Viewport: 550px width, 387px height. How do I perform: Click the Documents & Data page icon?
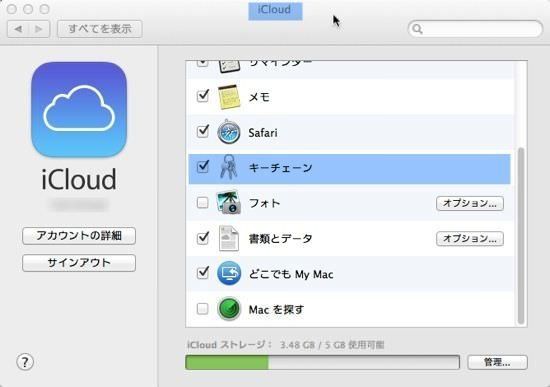229,238
